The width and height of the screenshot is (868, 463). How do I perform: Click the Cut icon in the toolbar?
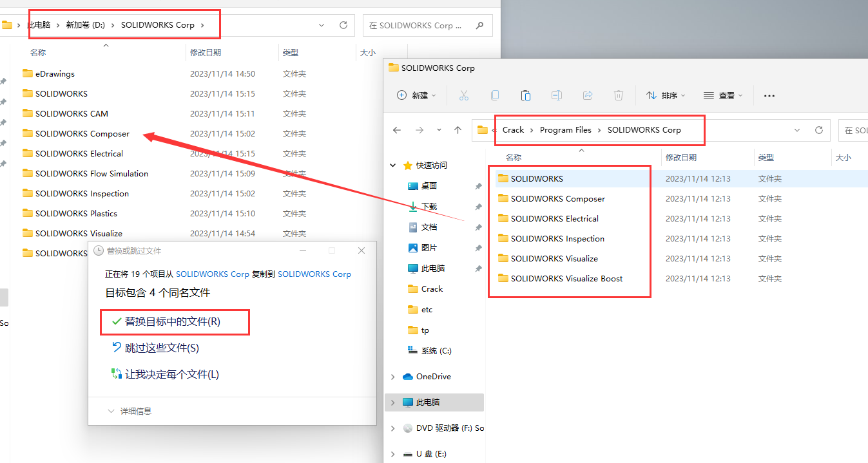click(x=464, y=95)
